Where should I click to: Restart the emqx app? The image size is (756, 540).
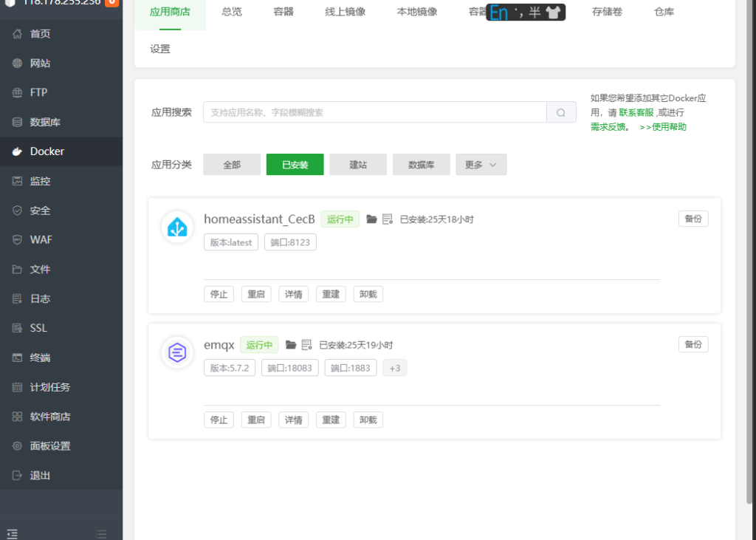point(256,420)
